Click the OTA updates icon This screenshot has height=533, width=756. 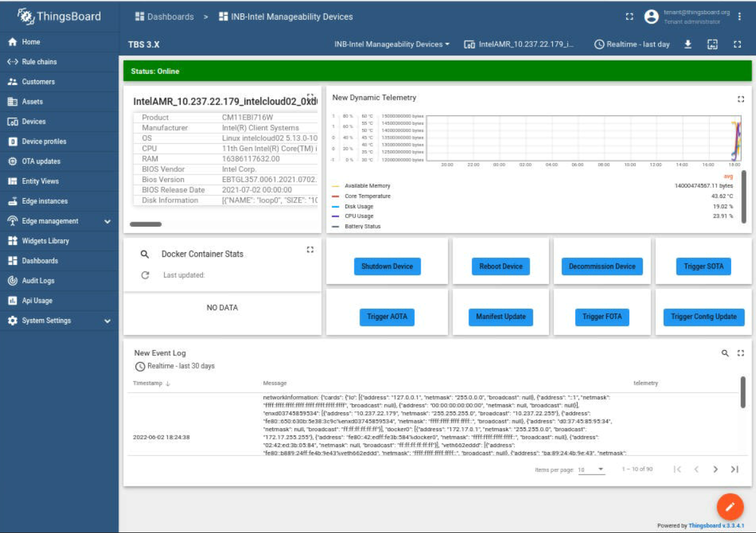point(13,161)
